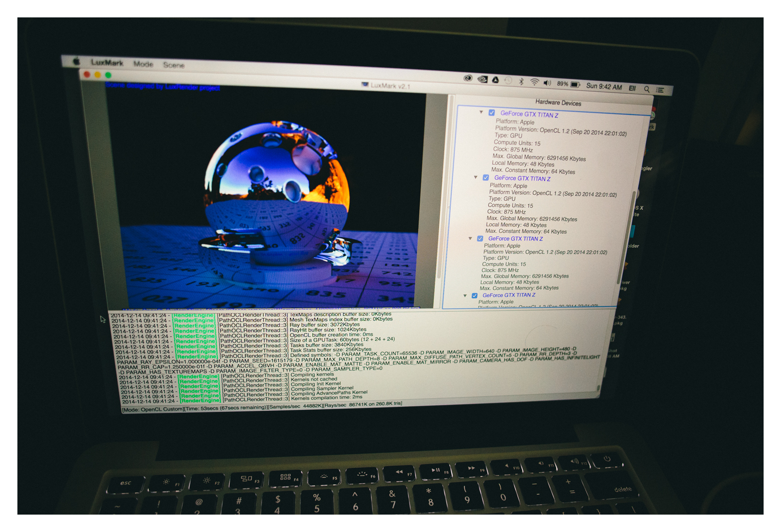Uncheck the third GeForce GTX TITAN Z device
Screen dimensions: 781x532
coord(480,239)
